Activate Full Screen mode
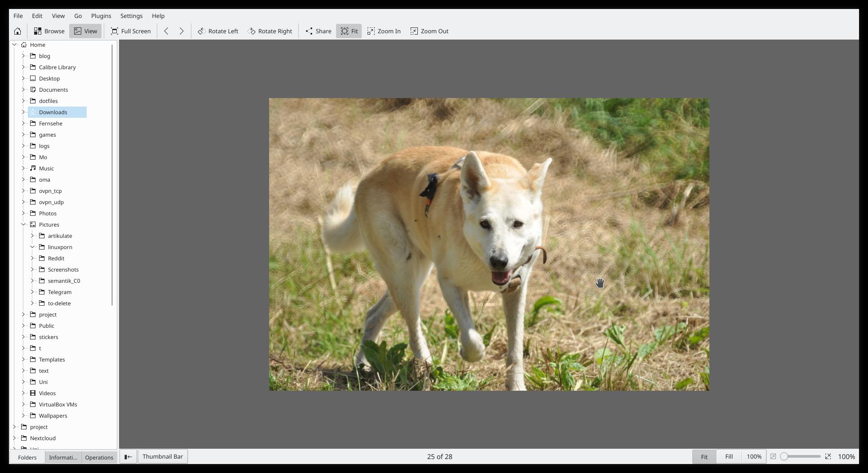The width and height of the screenshot is (868, 473). click(131, 31)
